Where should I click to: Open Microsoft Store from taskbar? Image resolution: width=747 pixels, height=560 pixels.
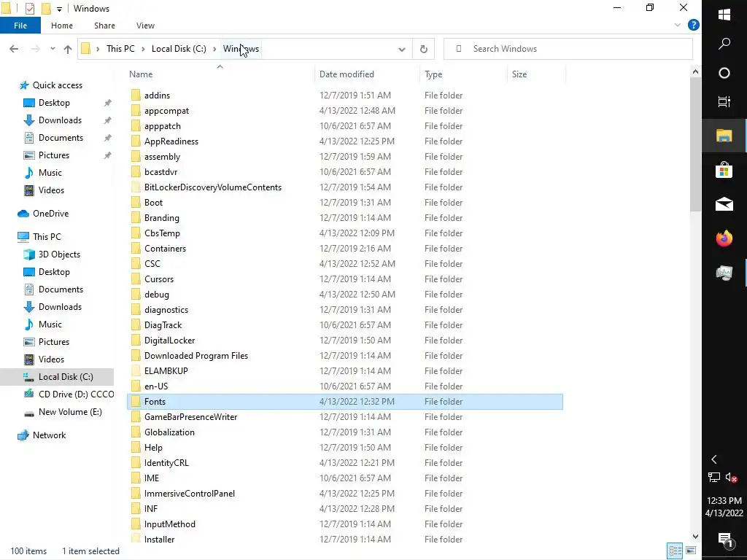pyautogui.click(x=724, y=170)
